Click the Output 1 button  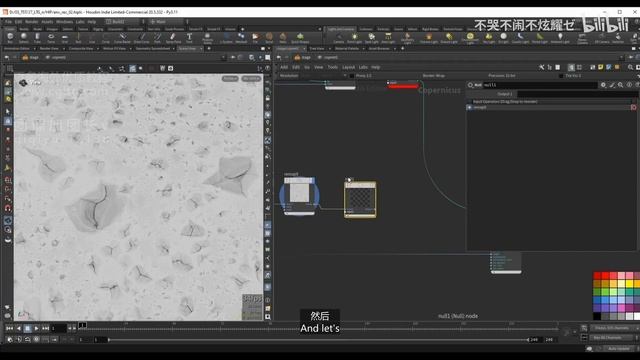tap(504, 94)
